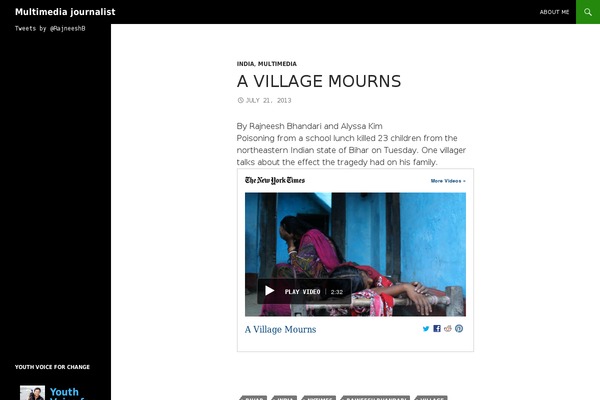Share video on Twitter
600x400 pixels.
(426, 329)
